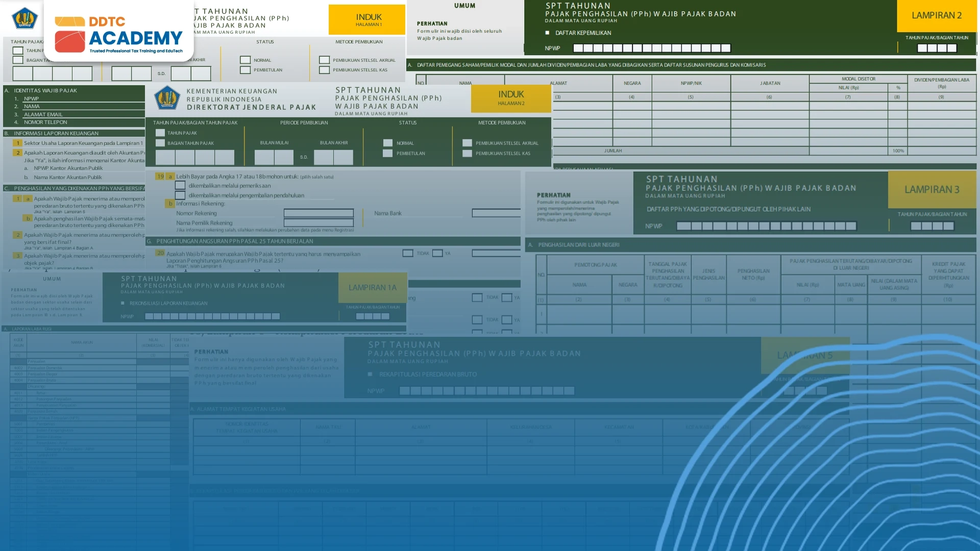The image size is (980, 551).
Task: Check the Pembukuan Stelsel Akrual box on Halaman 1
Action: pyautogui.click(x=324, y=60)
